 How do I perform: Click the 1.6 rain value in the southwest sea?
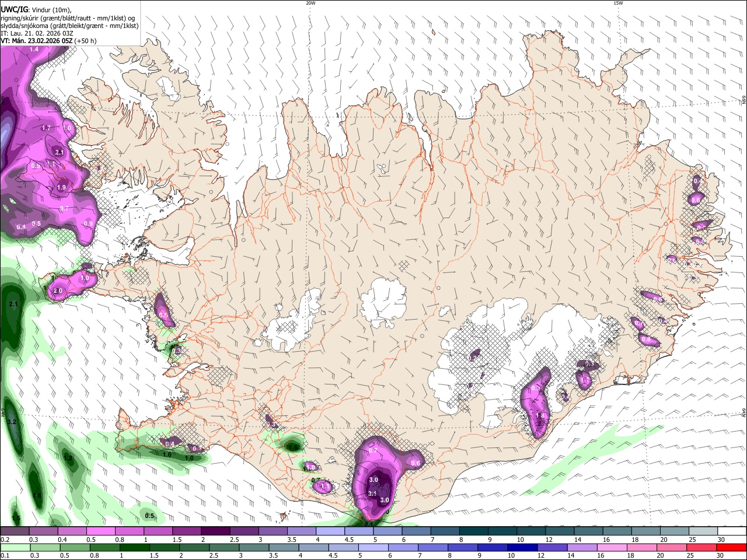[x=37, y=495]
